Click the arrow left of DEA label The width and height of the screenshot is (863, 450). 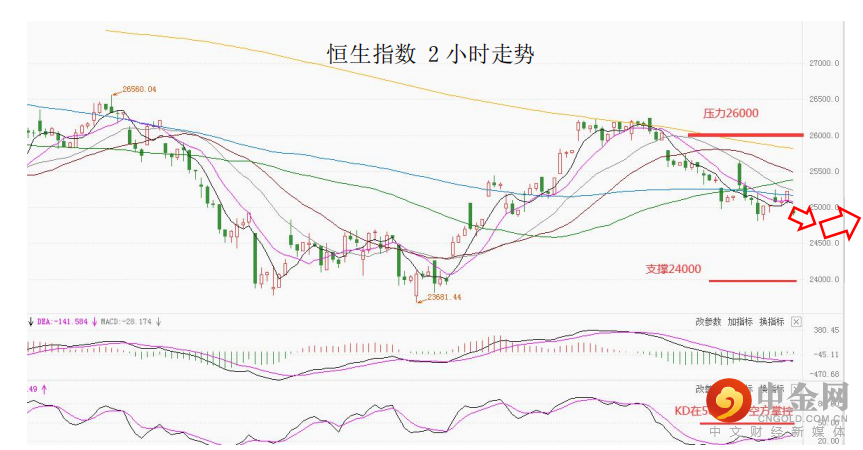[x=31, y=322]
